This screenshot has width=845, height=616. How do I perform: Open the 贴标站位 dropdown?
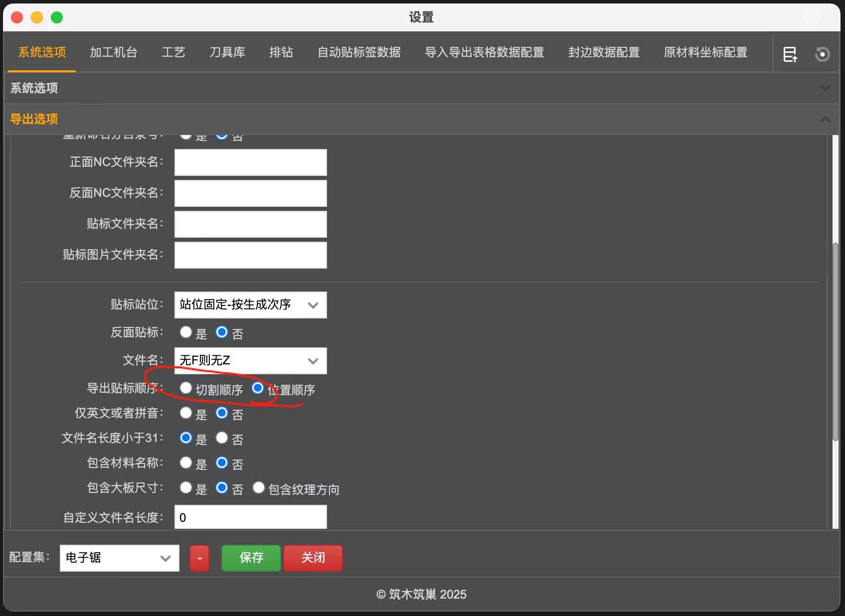(250, 305)
